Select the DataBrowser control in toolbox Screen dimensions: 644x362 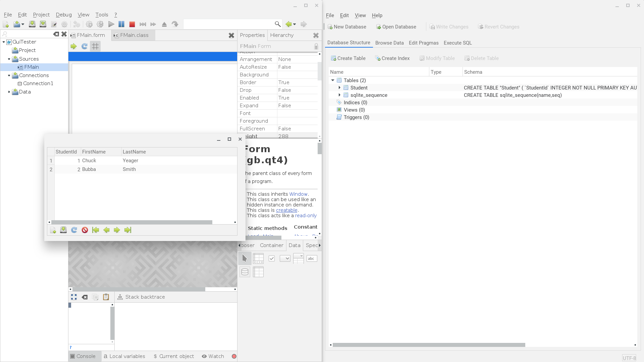coord(258,258)
